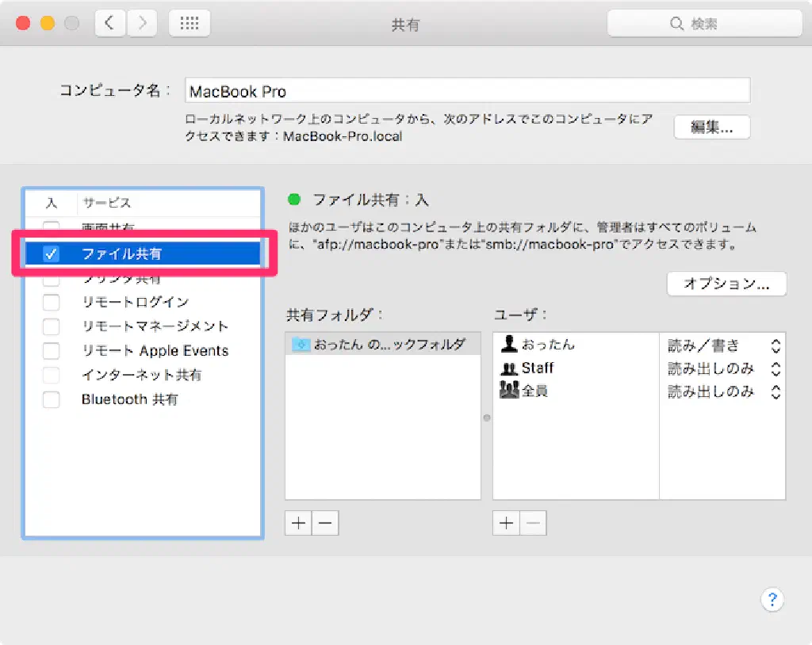
Task: Click the computer name text field
Action: [467, 91]
